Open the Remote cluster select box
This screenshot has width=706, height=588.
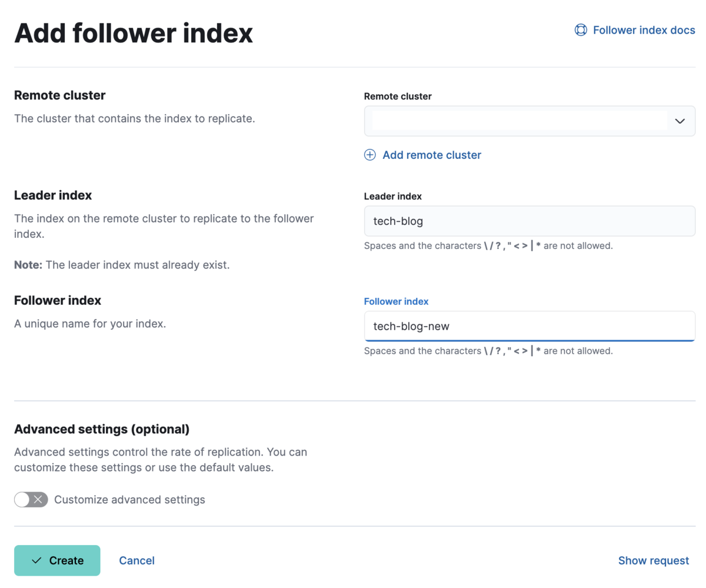tap(529, 121)
